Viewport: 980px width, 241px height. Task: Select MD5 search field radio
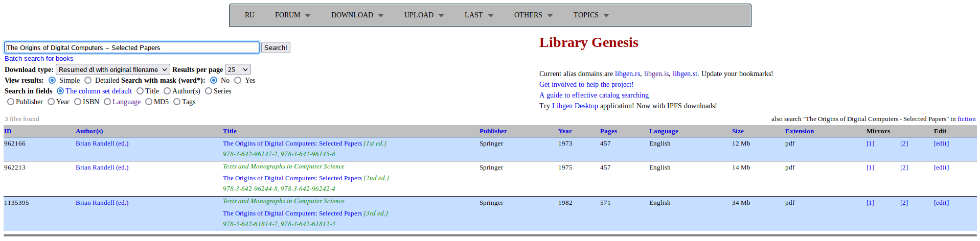point(149,102)
